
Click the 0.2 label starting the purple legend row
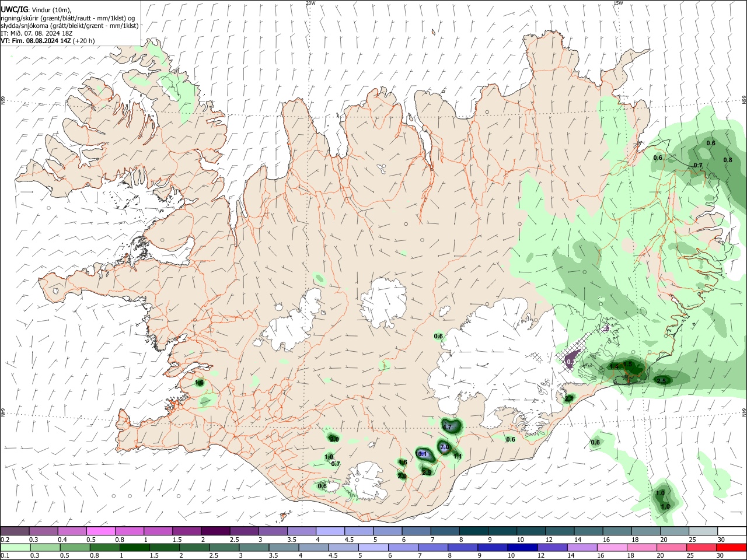(x=5, y=540)
